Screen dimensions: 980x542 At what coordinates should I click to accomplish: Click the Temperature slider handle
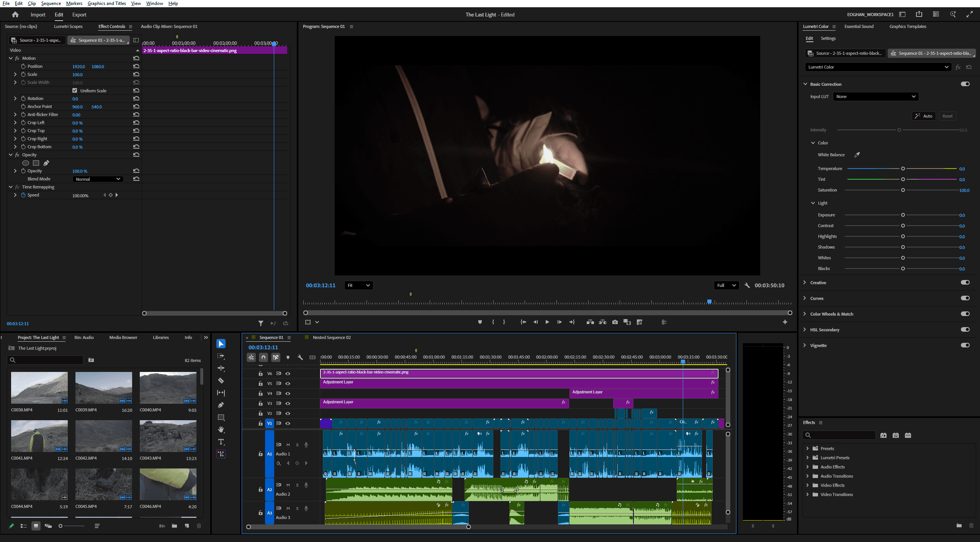tap(903, 169)
